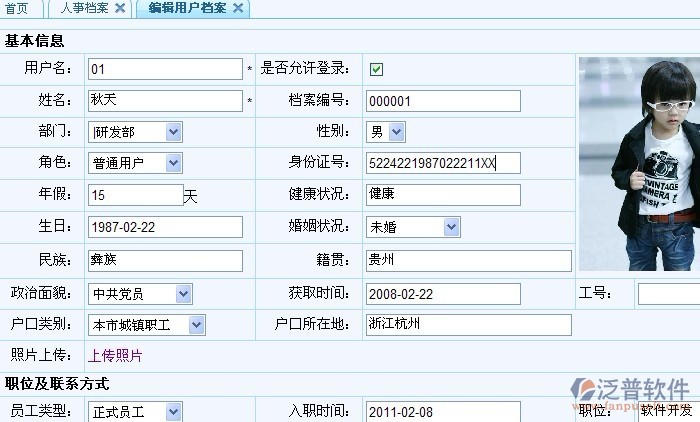Click the 入职时间 date field

(x=443, y=411)
